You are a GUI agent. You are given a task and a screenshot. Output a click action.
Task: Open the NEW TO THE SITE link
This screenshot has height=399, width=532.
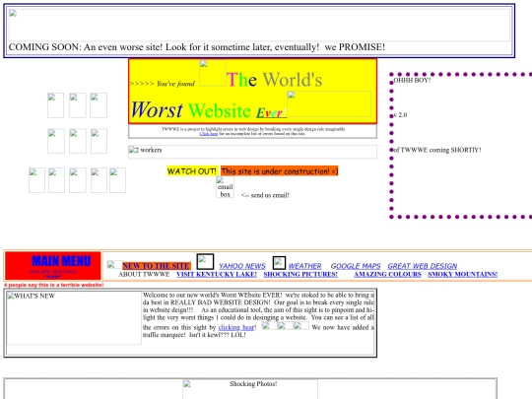(157, 266)
